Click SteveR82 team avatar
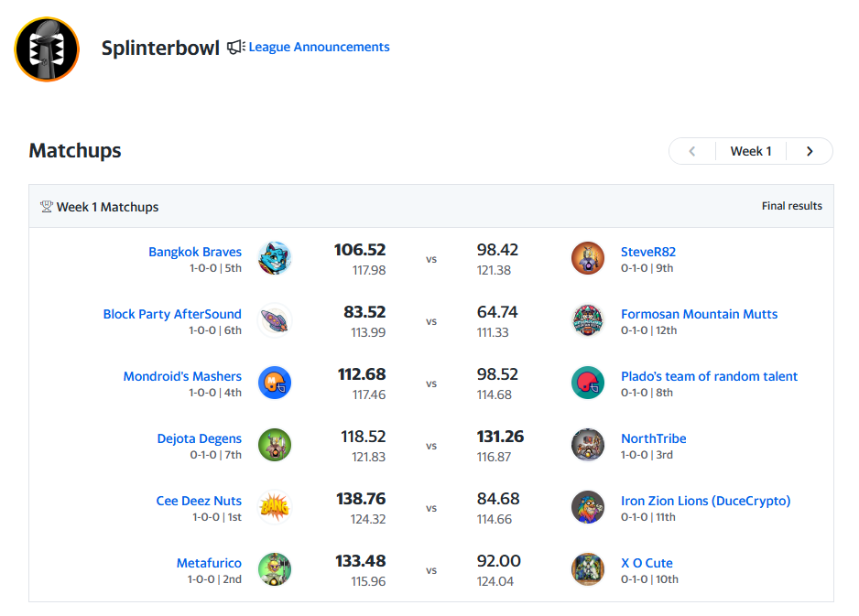Image resolution: width=859 pixels, height=616 pixels. pyautogui.click(x=588, y=258)
